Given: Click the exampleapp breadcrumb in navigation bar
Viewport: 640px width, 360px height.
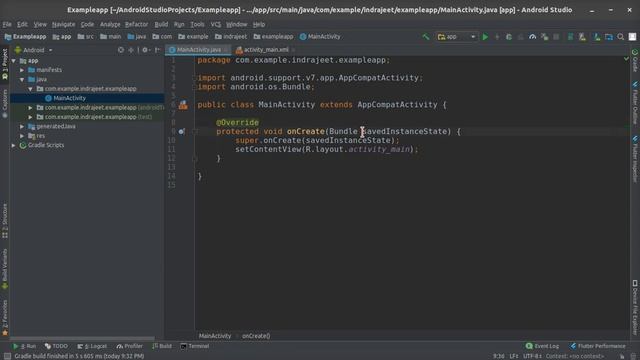Looking at the screenshot, I should (x=273, y=37).
